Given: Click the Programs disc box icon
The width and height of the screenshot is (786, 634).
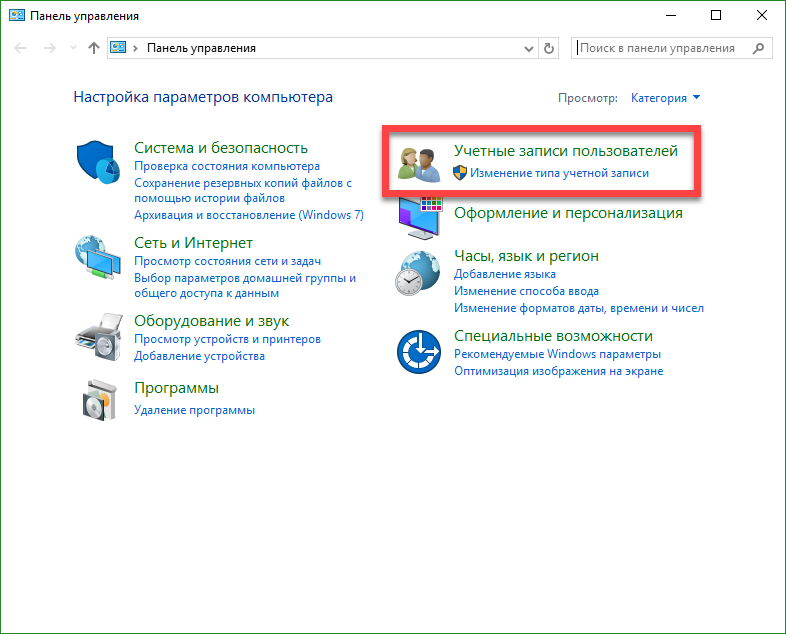Looking at the screenshot, I should pos(100,400).
